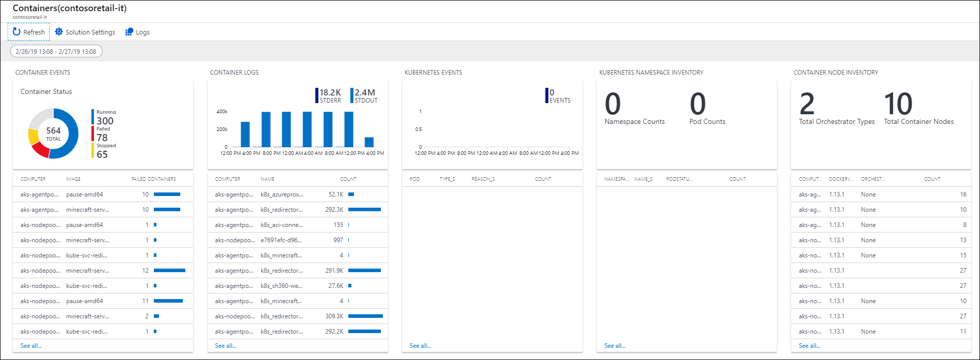The height and width of the screenshot is (360, 980).
Task: Click the 2.4M STDOUT legend entry
Action: point(364,95)
